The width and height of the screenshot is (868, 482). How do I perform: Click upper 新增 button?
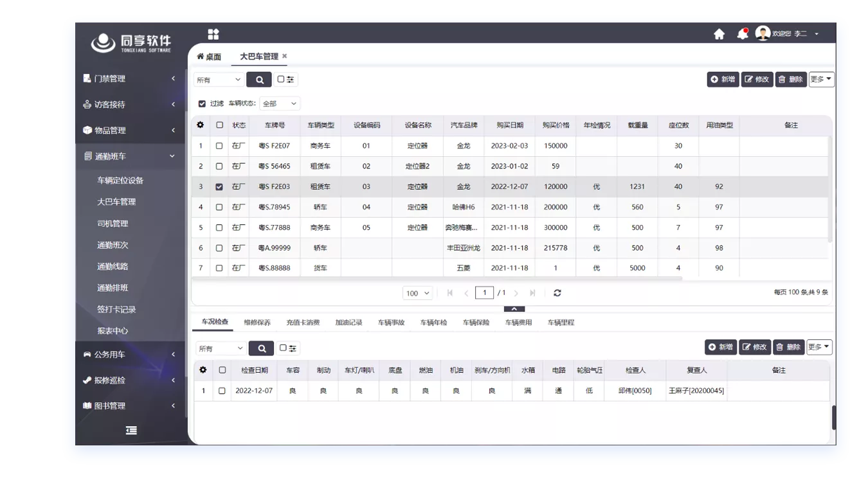(x=723, y=79)
